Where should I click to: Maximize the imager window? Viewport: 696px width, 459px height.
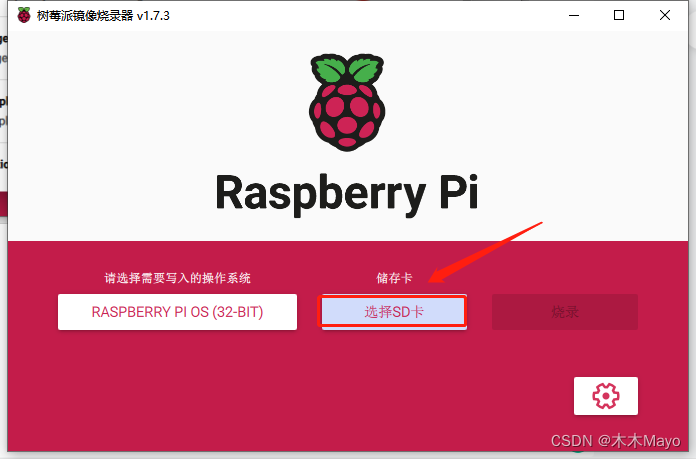[619, 15]
